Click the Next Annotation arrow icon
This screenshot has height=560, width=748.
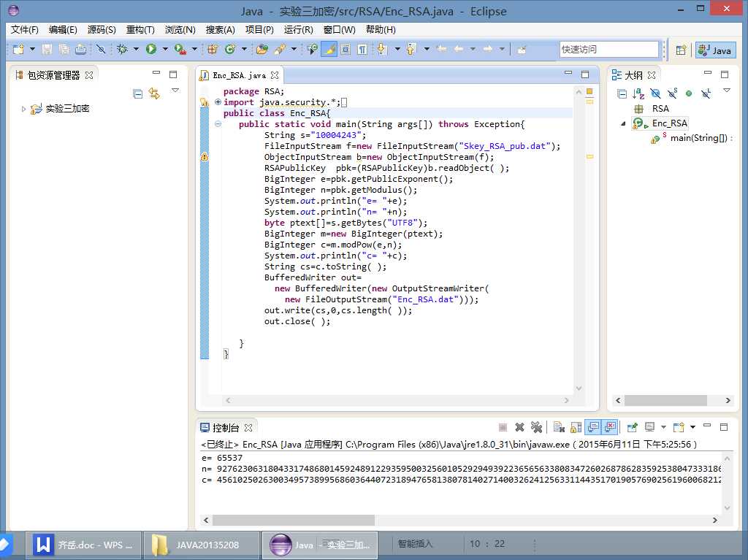[381, 49]
